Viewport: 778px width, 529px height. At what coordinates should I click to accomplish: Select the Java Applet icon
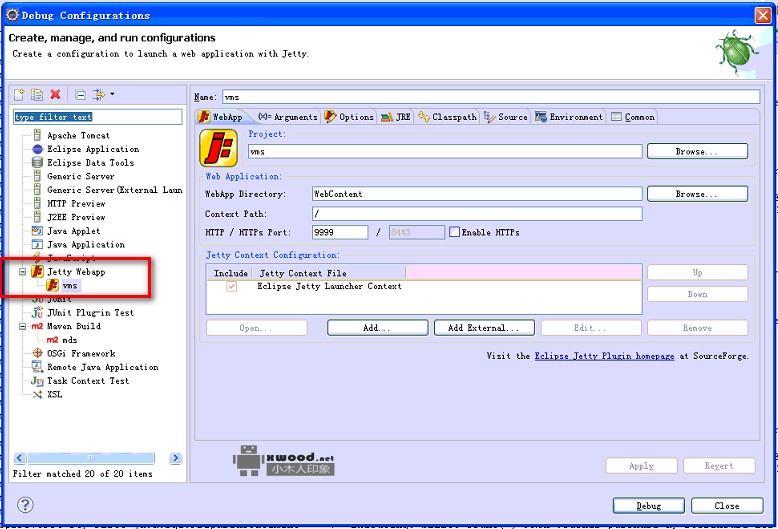pos(37,231)
